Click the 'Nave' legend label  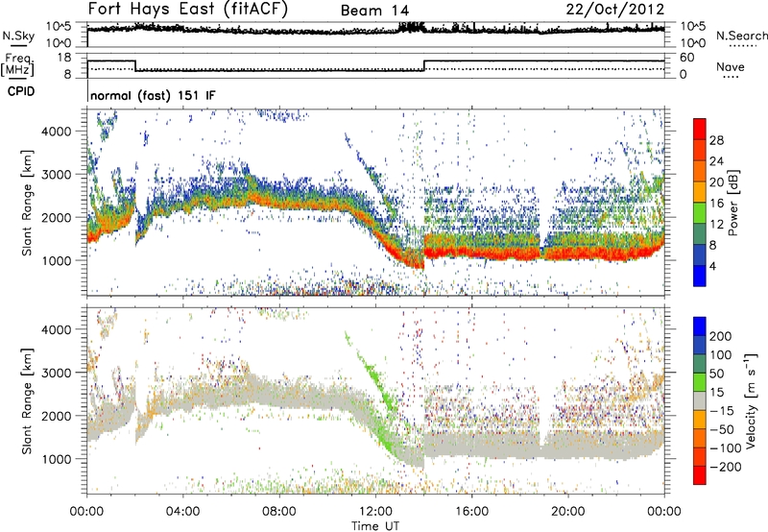coord(731,67)
